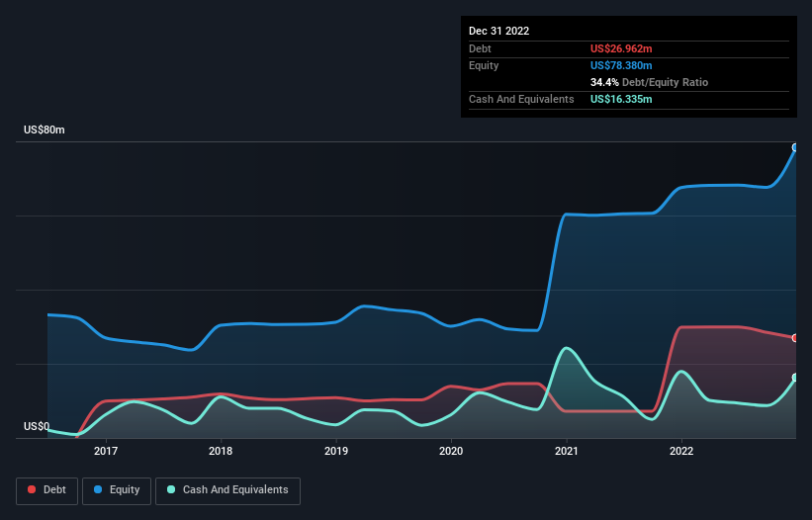Screen dimensions: 812x520
Task: Click the Equity label in tooltip
Action: (484, 65)
